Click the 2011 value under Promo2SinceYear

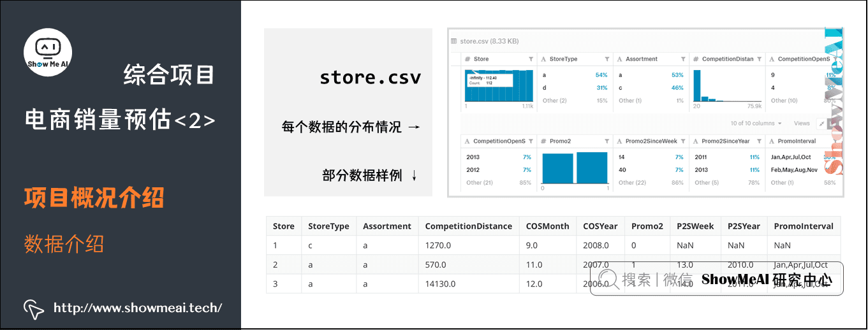point(701,157)
